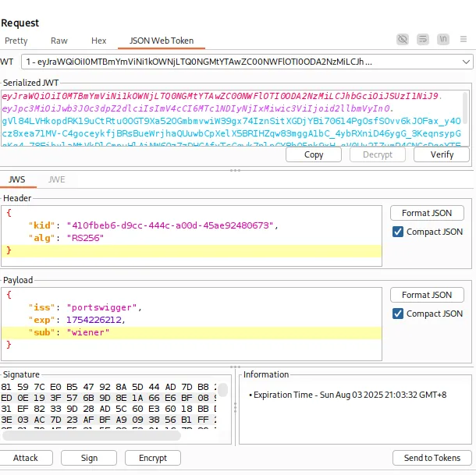
Task: Click the Signature horizontal scrollbar
Action: (x=91, y=435)
